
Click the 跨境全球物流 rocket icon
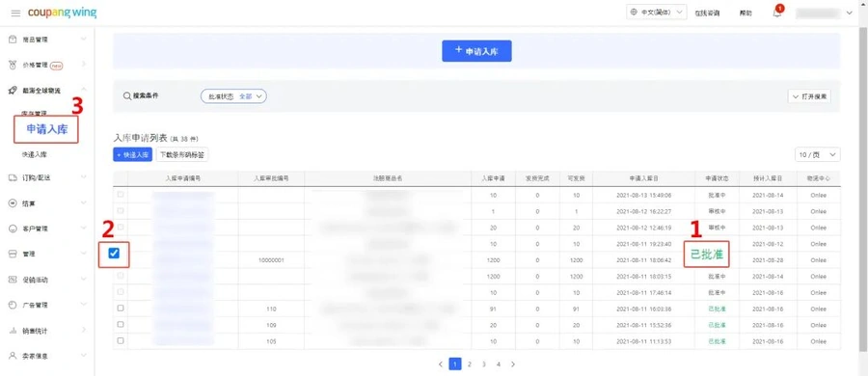(x=13, y=90)
